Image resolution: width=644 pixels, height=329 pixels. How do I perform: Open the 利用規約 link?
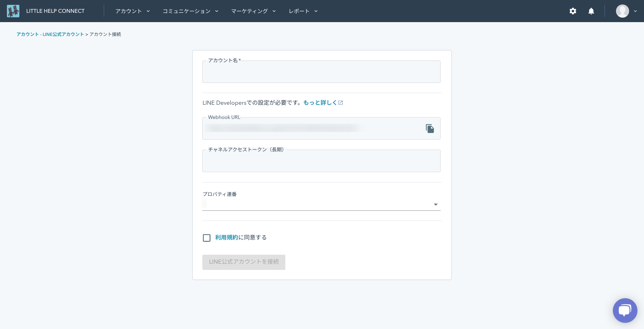click(x=227, y=237)
